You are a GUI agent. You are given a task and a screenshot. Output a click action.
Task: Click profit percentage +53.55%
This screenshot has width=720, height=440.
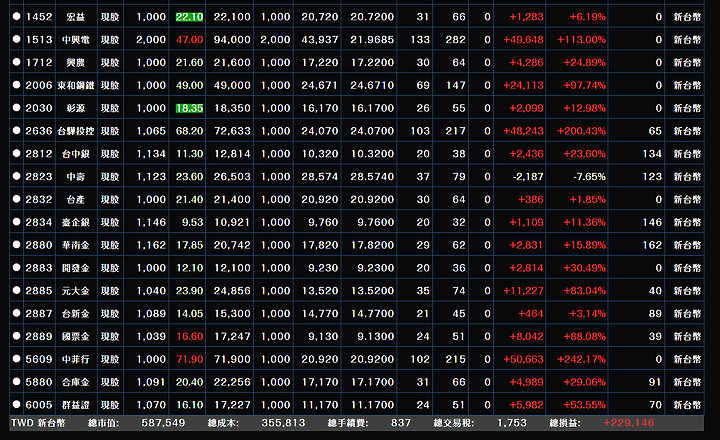coord(585,405)
